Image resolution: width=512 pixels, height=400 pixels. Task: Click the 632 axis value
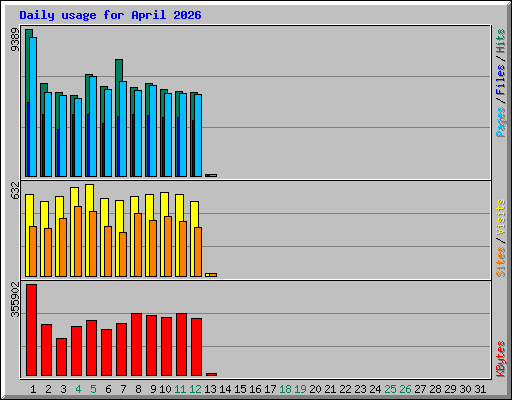click(x=15, y=190)
